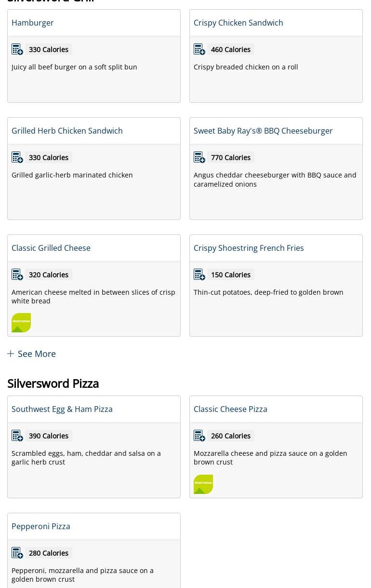
Task: Open nutrition calculator icon for Hamburger
Action: pyautogui.click(x=17, y=49)
